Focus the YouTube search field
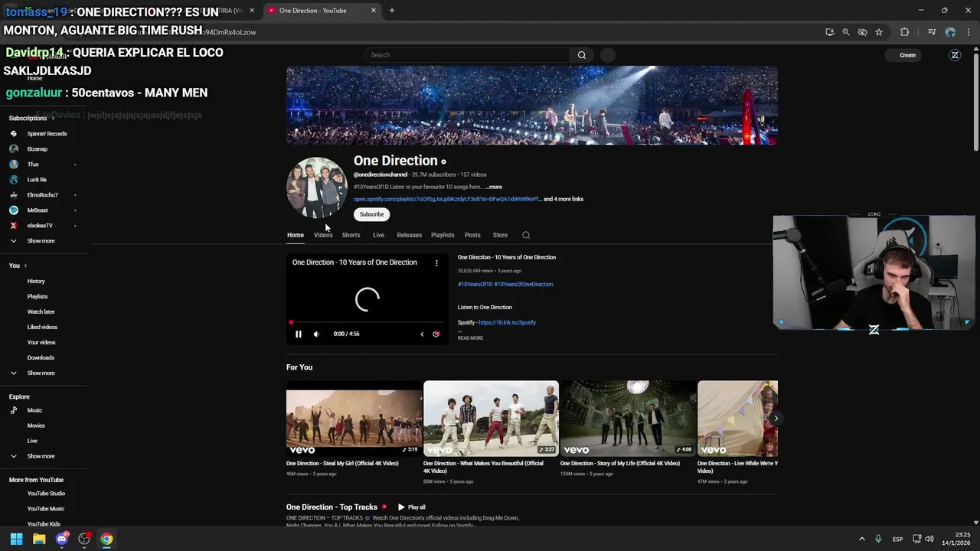This screenshot has height=551, width=980. pyautogui.click(x=467, y=55)
